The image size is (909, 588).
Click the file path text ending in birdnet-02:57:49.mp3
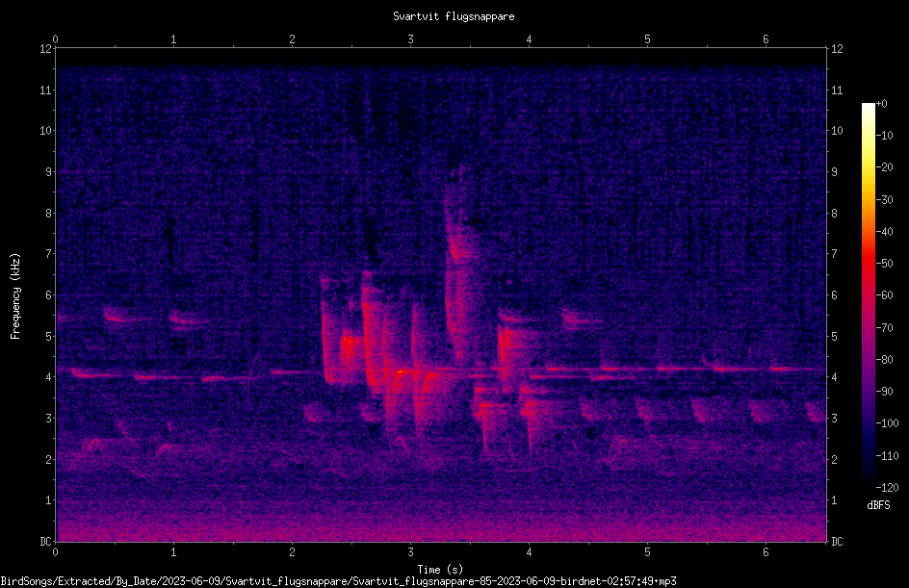tap(338, 581)
